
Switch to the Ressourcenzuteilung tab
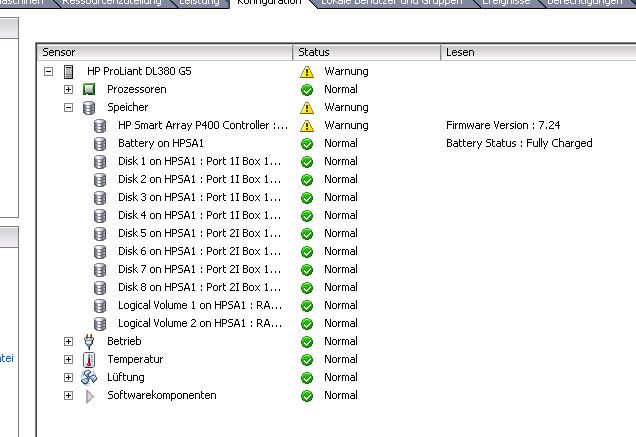pyautogui.click(x=112, y=2)
